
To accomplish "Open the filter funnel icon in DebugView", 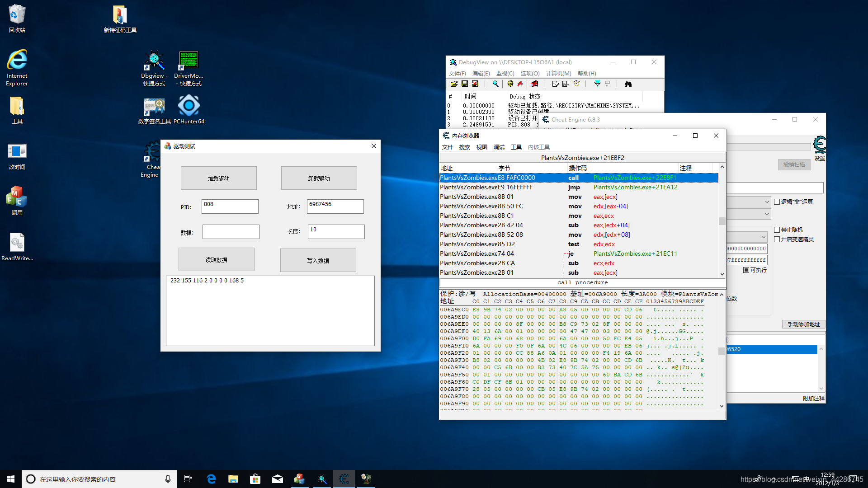I will pyautogui.click(x=597, y=84).
